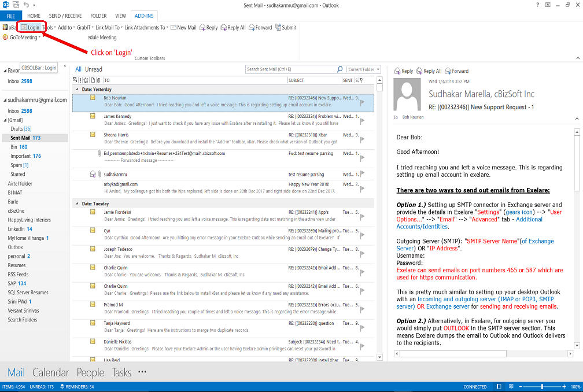583x392 pixels.
Task: Flag the Jamie Fiordelisi message
Action: tap(363, 216)
